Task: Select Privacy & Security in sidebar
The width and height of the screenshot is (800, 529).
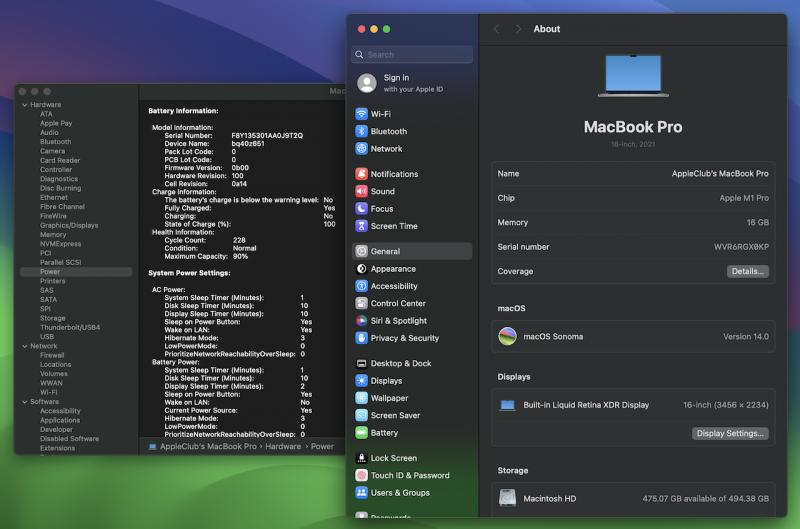Action: click(x=404, y=338)
